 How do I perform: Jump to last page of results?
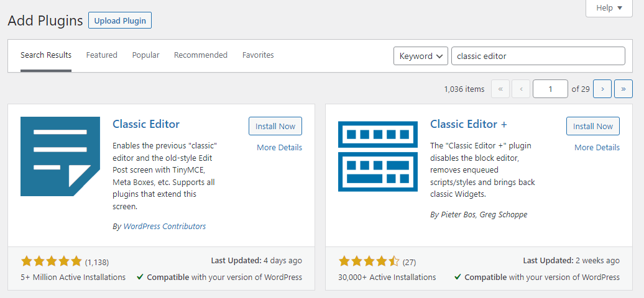tap(623, 89)
